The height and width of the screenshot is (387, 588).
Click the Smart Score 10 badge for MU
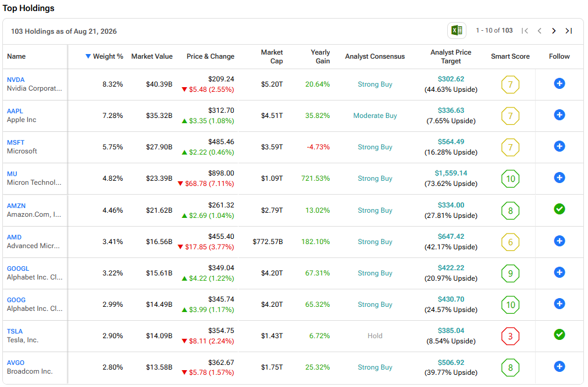click(510, 179)
